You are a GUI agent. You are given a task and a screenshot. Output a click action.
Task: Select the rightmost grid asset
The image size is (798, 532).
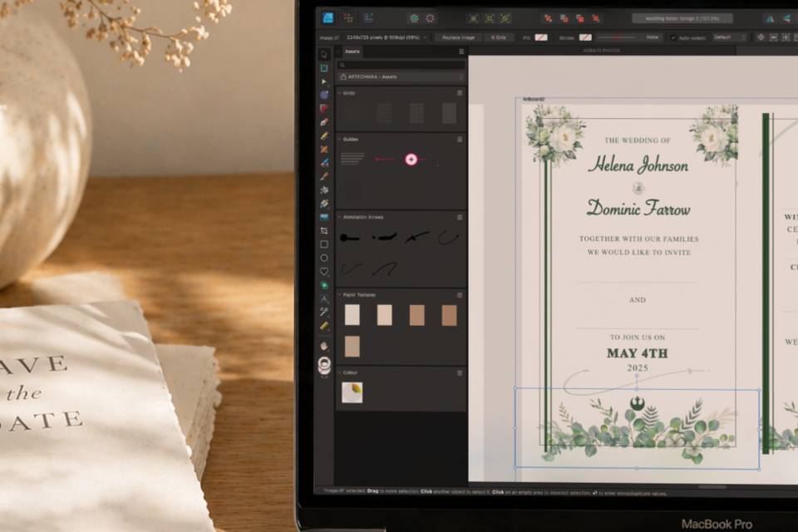[449, 113]
